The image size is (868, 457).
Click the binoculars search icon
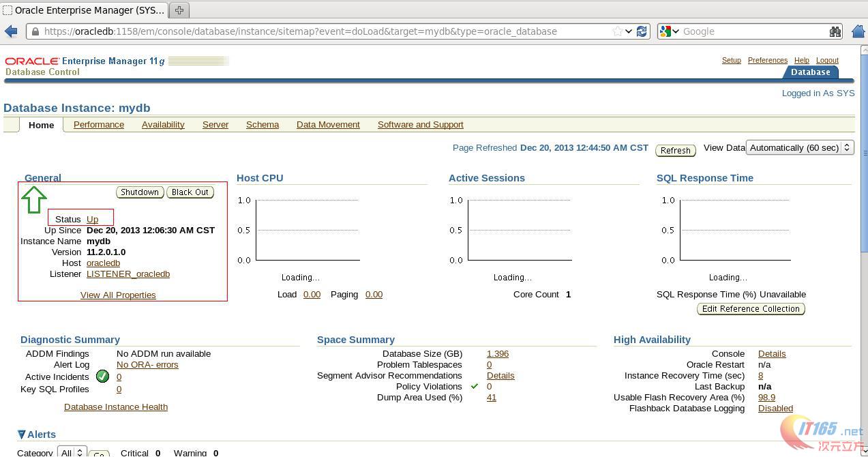click(835, 31)
